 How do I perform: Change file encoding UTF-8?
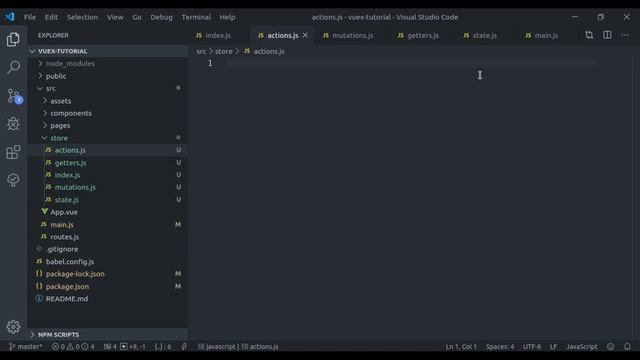532,347
